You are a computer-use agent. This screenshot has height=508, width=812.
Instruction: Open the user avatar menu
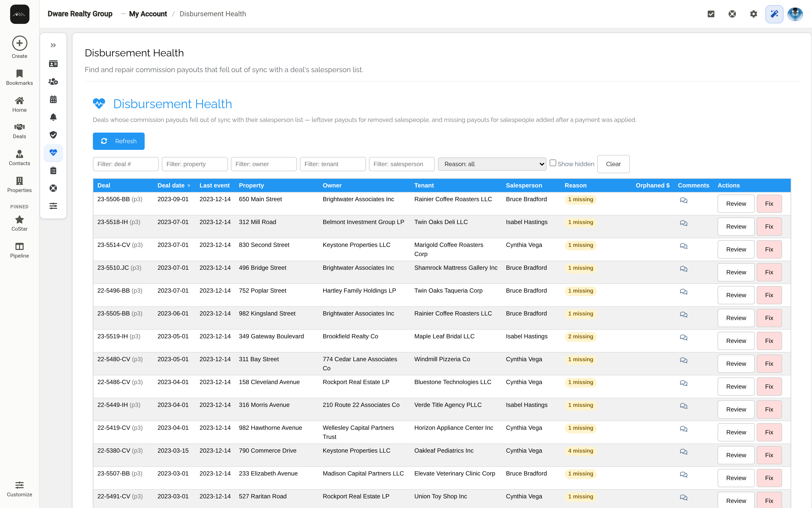[795, 14]
